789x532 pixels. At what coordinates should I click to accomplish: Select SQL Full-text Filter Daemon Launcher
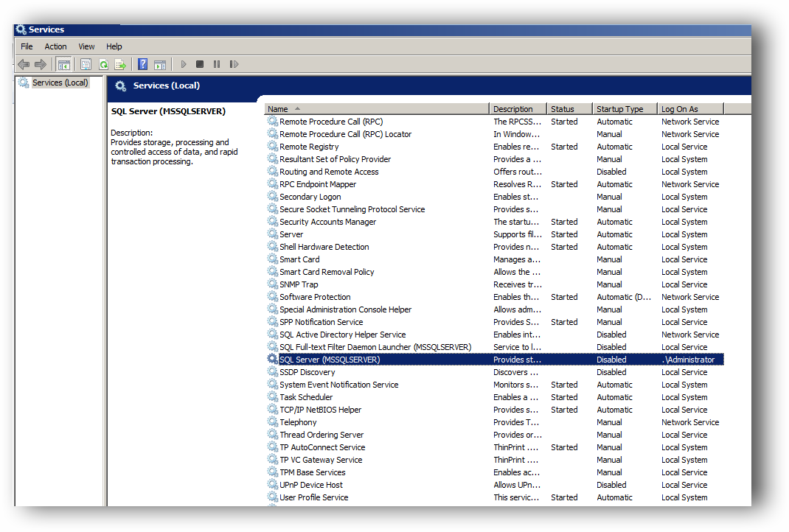(494, 347)
